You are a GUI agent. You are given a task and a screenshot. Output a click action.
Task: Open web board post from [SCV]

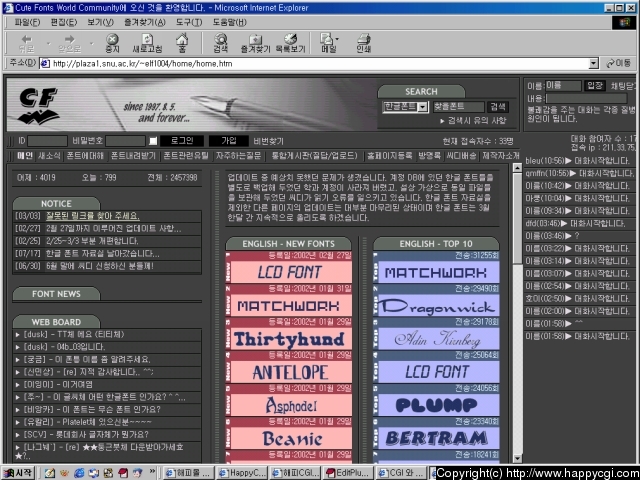(86, 434)
